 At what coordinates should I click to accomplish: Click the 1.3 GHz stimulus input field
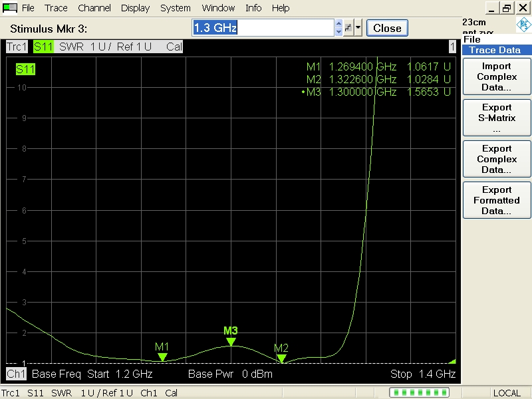click(263, 28)
